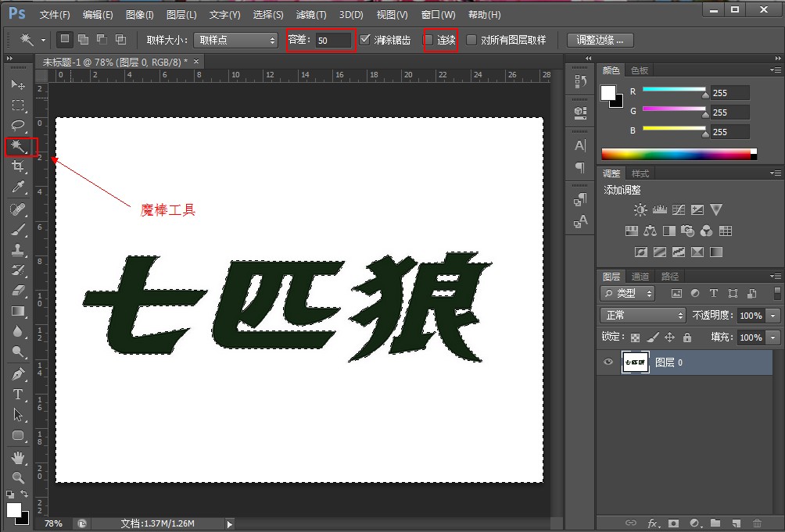Select the Lasso tool
This screenshot has height=532, width=785.
[19, 126]
